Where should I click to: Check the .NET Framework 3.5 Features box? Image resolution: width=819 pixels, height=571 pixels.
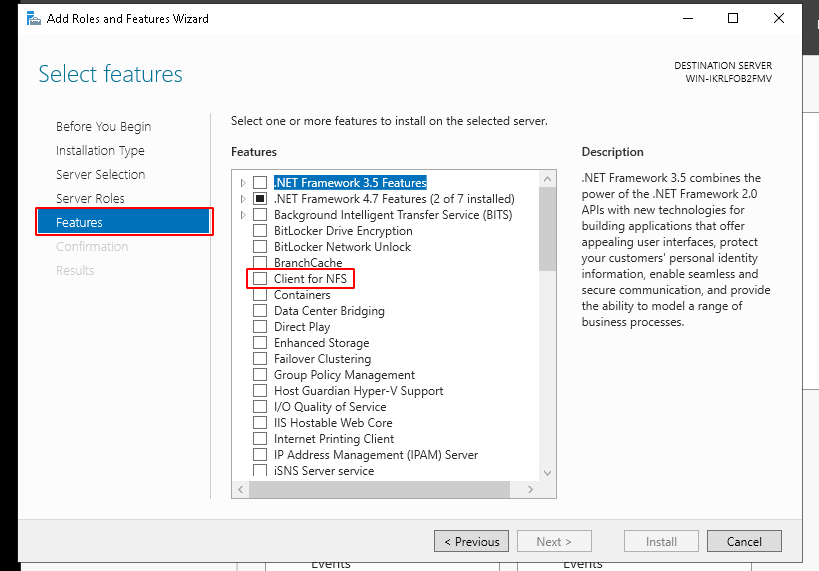pyautogui.click(x=260, y=183)
